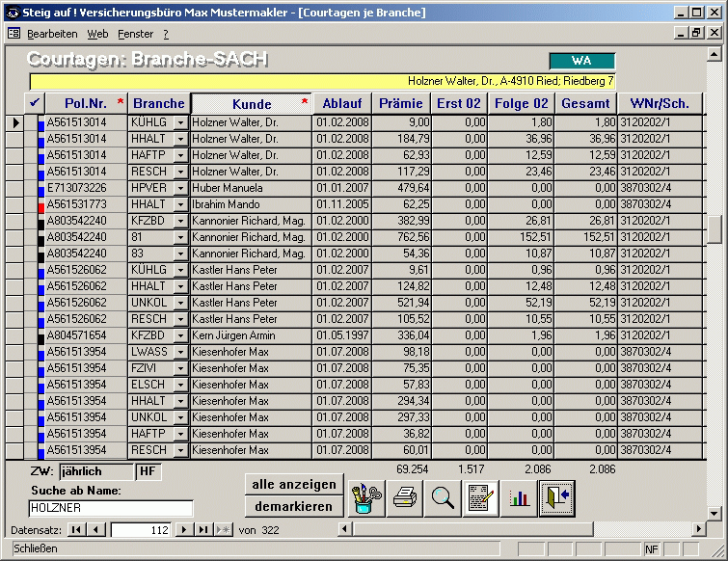Screen dimensions: 728x561
Task: Click the teal WA button
Action: point(582,61)
